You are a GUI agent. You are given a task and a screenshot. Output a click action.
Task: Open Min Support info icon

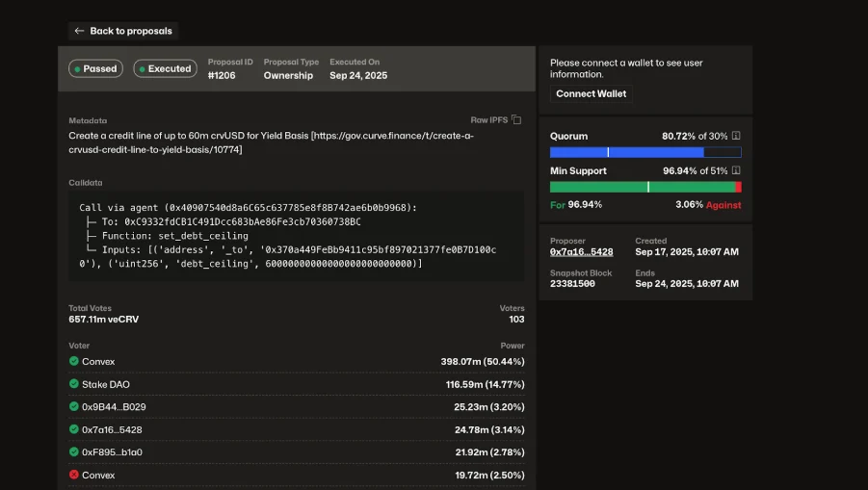(736, 170)
